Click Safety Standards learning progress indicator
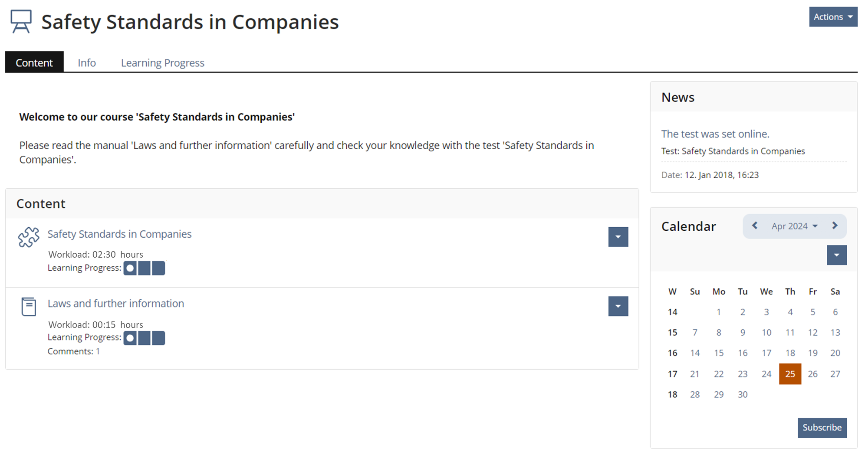The height and width of the screenshot is (455, 868). point(144,268)
